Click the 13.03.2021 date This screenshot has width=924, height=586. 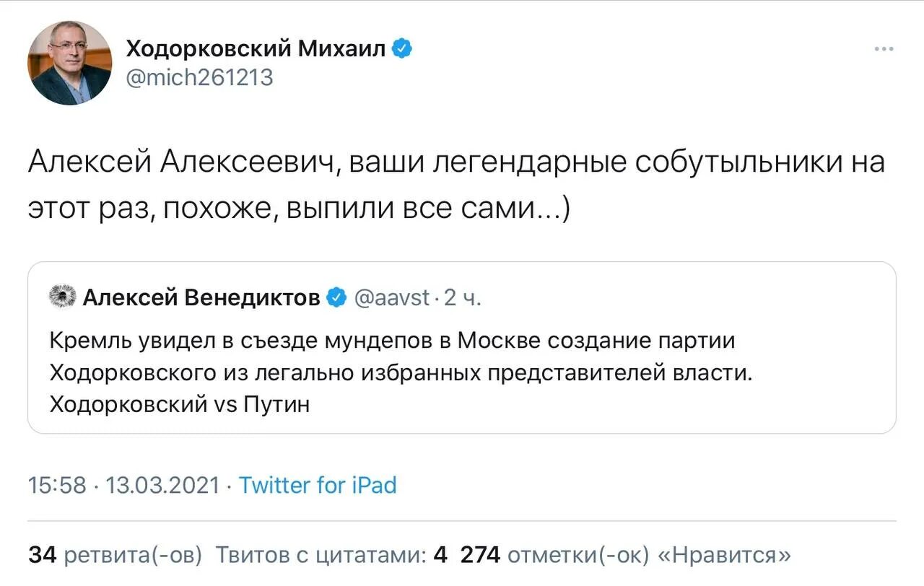coord(162,484)
